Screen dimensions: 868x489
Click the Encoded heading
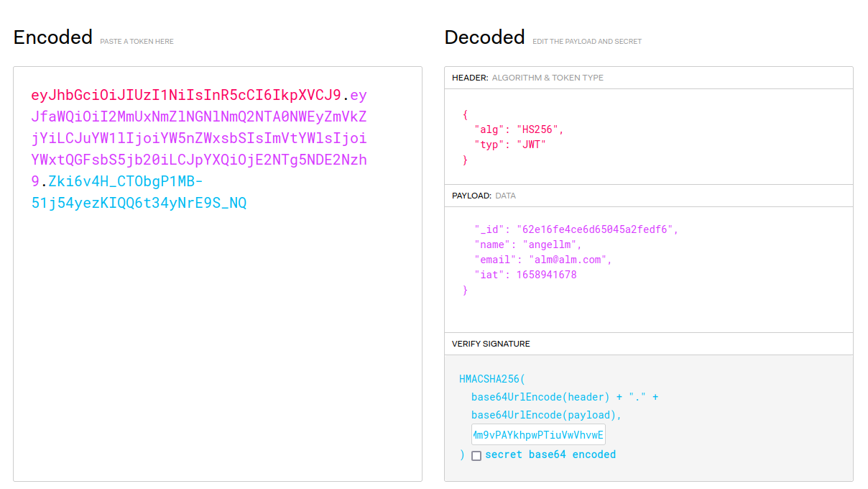[53, 37]
